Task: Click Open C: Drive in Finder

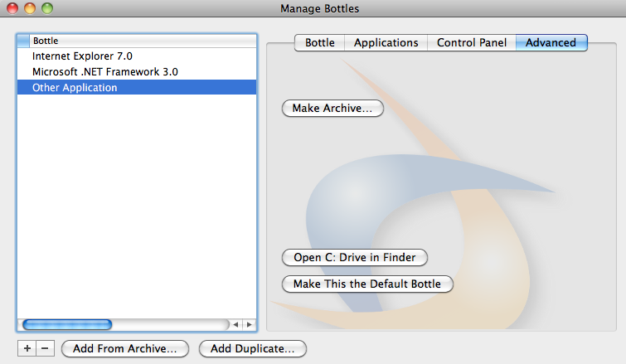Action: click(x=355, y=257)
